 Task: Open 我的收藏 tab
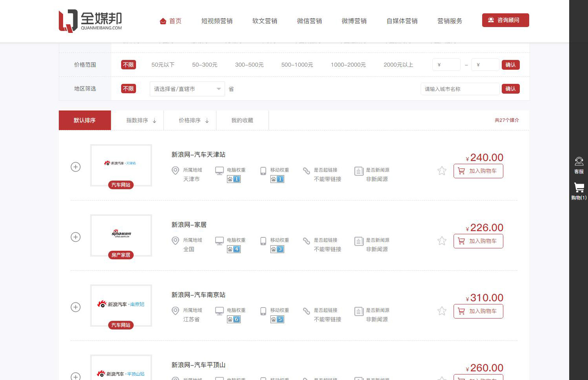(242, 120)
